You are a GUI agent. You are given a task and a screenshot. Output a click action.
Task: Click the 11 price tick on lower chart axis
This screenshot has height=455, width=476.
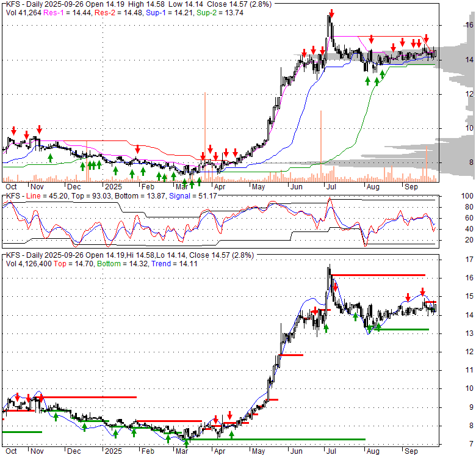click(469, 370)
